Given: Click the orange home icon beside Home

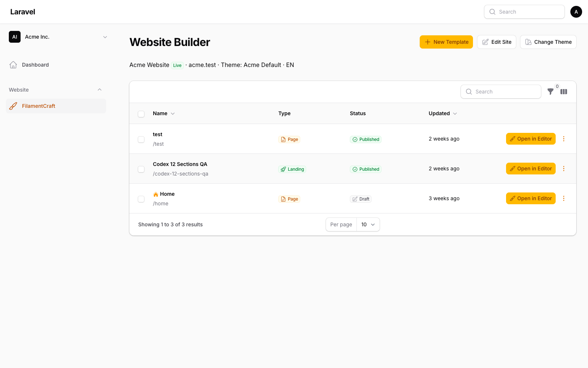Looking at the screenshot, I should pyautogui.click(x=156, y=194).
